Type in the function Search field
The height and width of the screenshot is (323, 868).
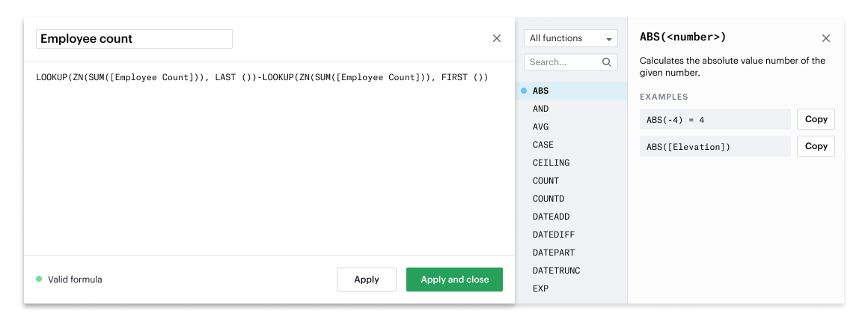(563, 62)
